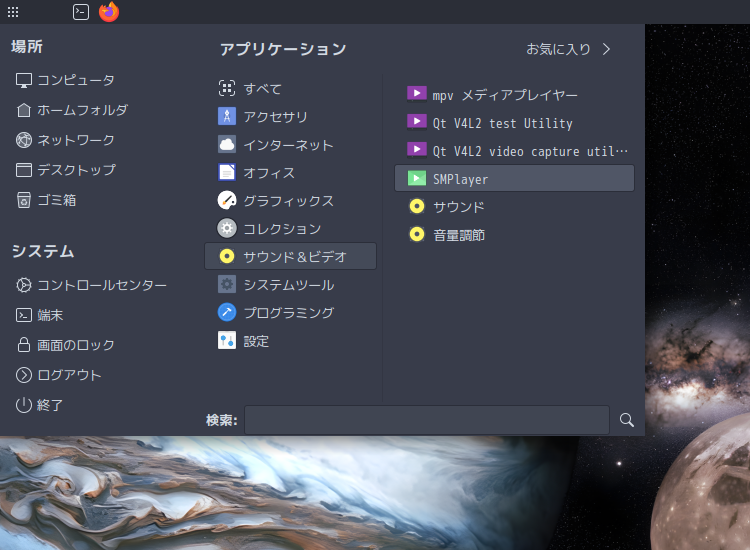Open the グラフィックス category

click(x=290, y=200)
